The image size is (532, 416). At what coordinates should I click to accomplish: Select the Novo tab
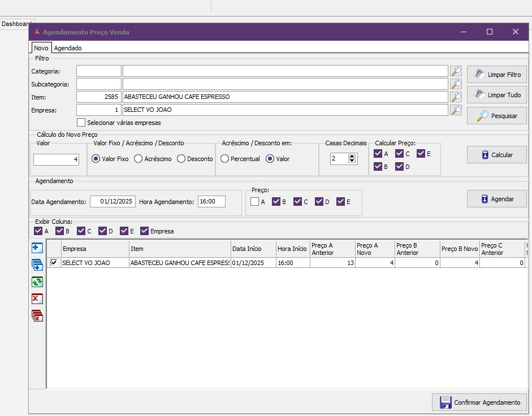pyautogui.click(x=41, y=48)
